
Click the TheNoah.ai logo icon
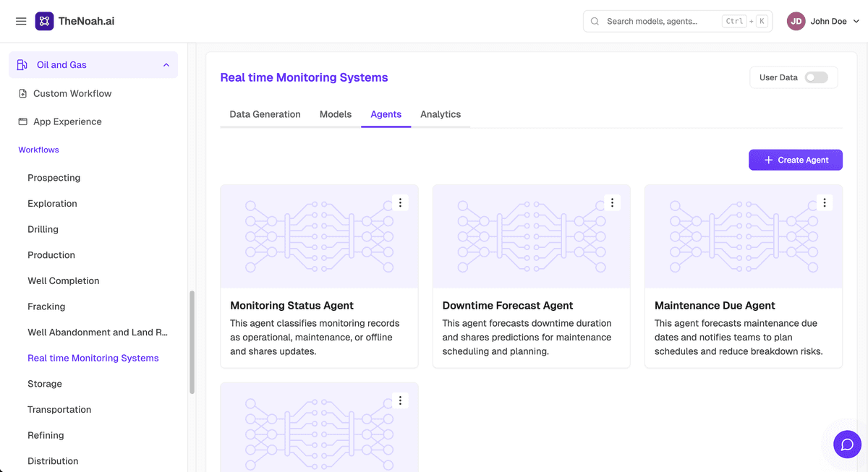[x=44, y=21]
